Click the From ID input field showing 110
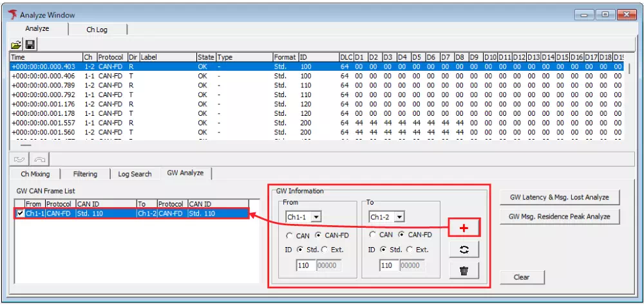Viewport: 644px width, 305px height. tap(306, 265)
